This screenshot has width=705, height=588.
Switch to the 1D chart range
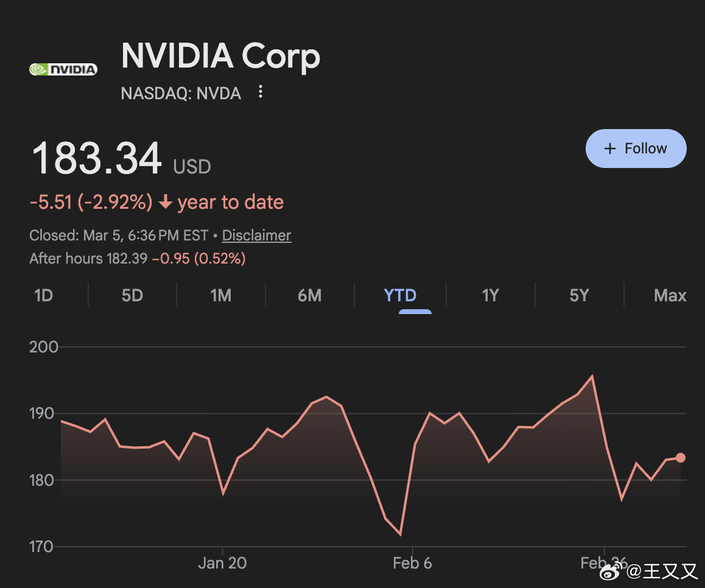tap(44, 296)
